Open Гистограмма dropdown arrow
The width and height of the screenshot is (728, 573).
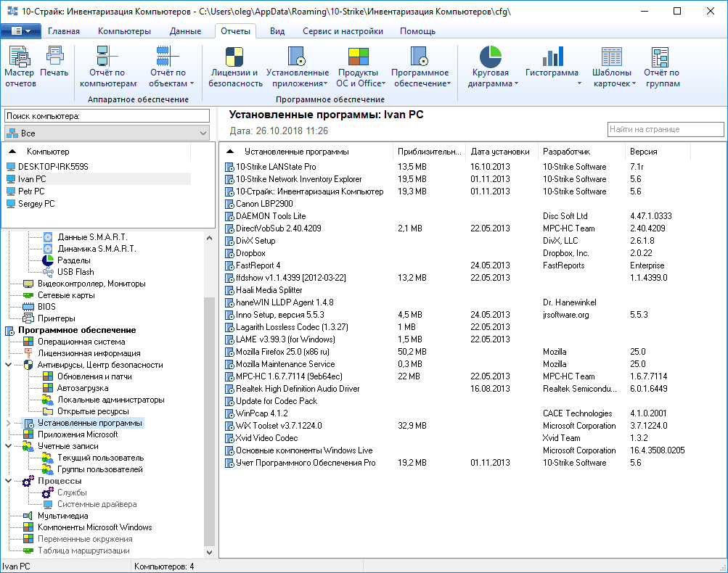coord(579,83)
